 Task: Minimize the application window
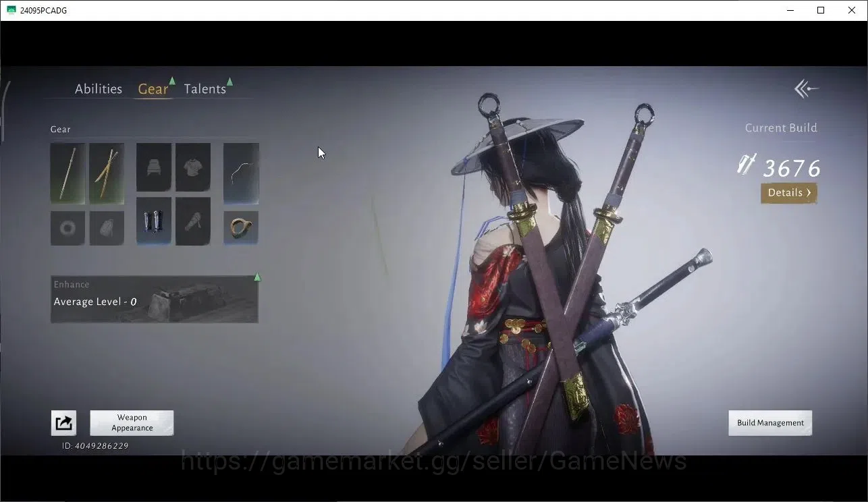pyautogui.click(x=790, y=10)
